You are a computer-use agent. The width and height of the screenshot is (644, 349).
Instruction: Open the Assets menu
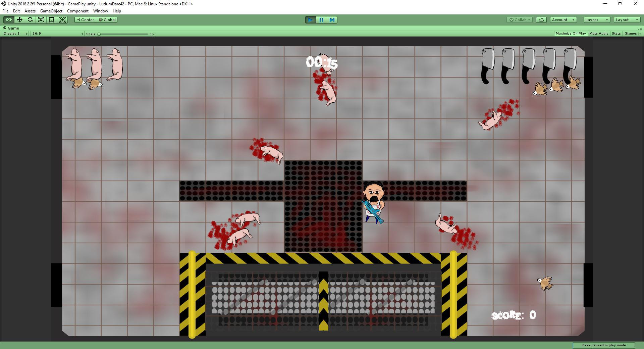pos(30,11)
